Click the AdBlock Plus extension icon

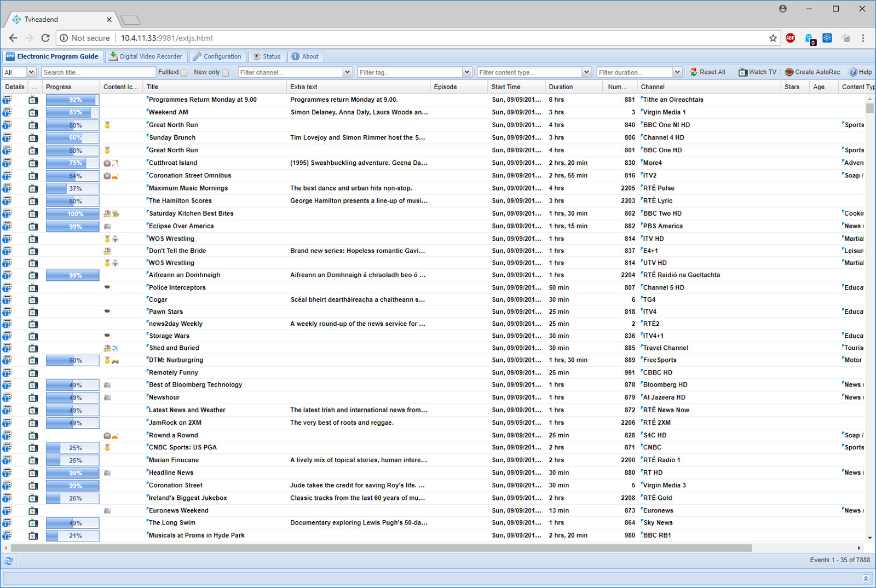pos(790,38)
